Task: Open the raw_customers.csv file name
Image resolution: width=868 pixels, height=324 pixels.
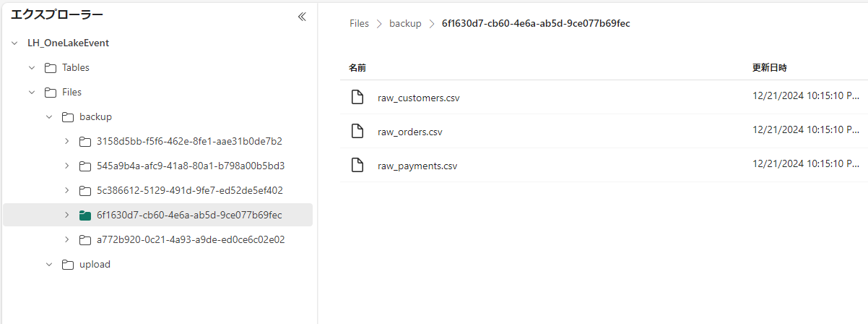Action: pyautogui.click(x=419, y=98)
